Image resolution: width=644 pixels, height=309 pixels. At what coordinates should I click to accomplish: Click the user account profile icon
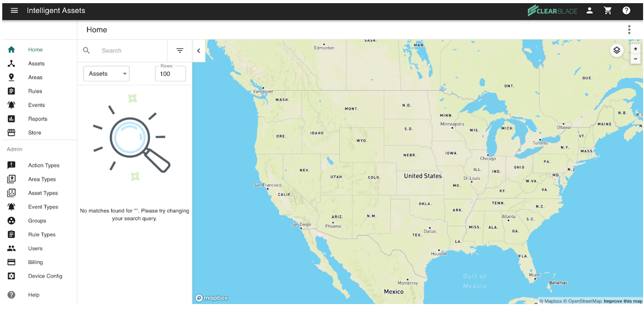tap(589, 10)
